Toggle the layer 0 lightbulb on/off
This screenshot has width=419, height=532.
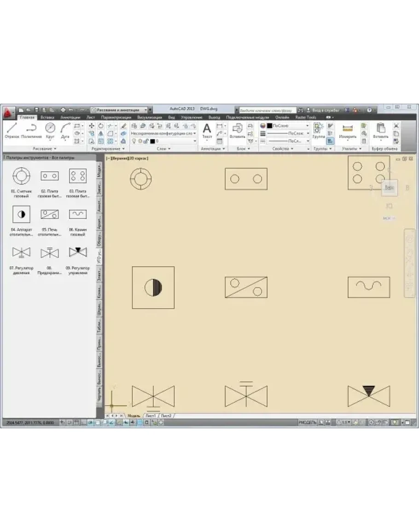tap(134, 141)
